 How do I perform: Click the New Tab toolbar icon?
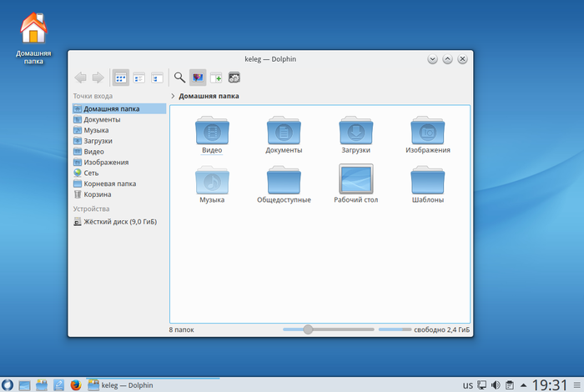point(216,78)
